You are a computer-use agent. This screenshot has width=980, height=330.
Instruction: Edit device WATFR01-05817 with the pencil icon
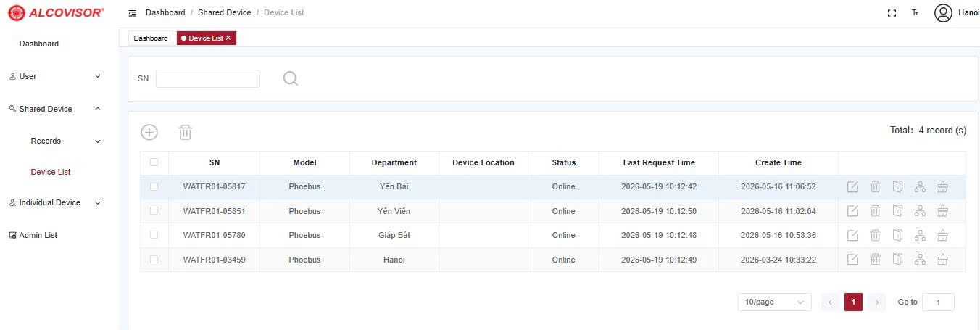(x=853, y=187)
